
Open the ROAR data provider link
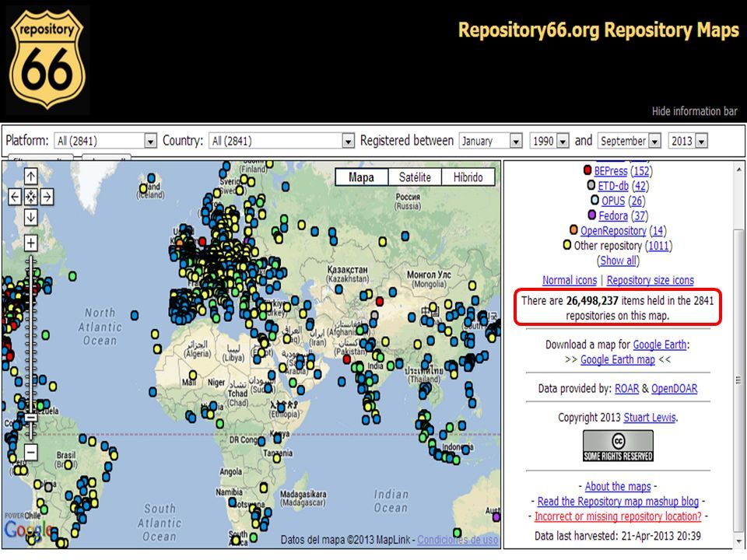point(626,389)
